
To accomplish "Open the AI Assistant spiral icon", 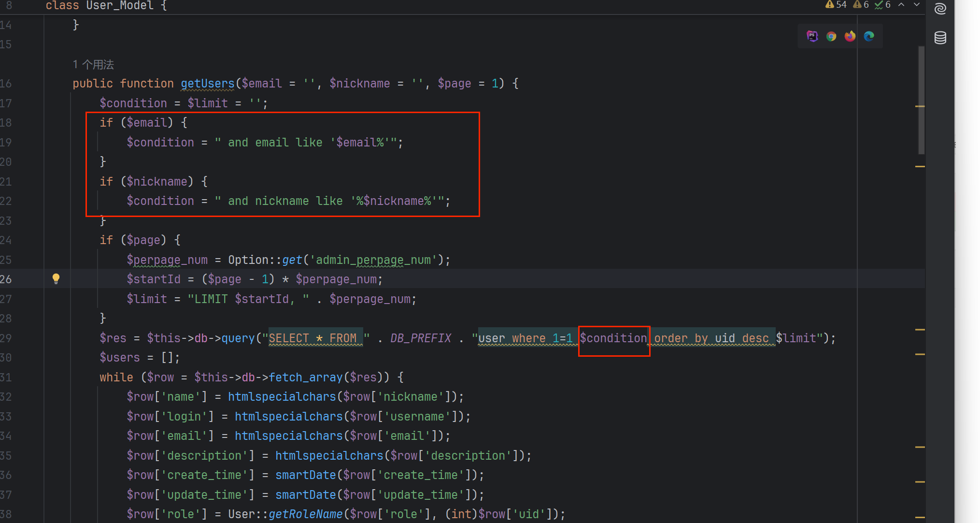I will coord(940,9).
